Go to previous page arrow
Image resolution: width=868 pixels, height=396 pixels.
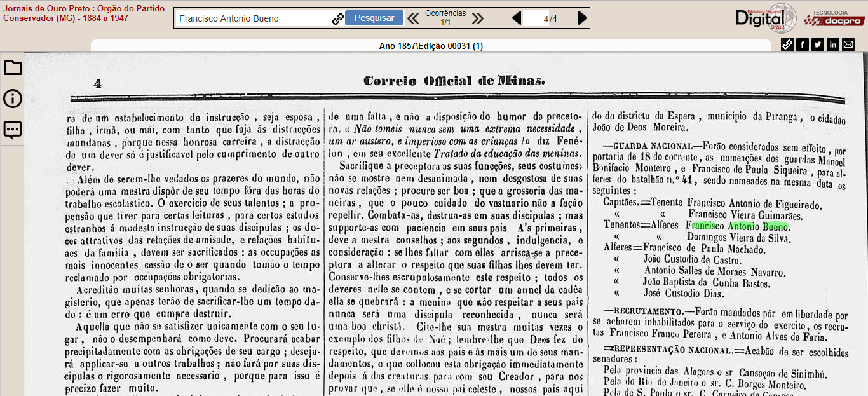coord(517,18)
